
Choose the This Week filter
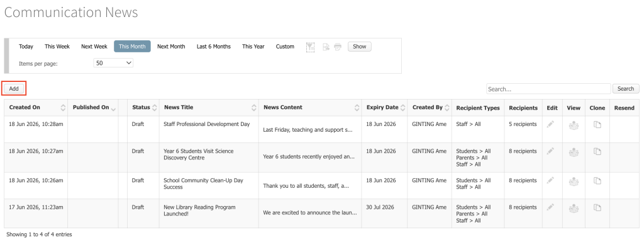pos(57,47)
